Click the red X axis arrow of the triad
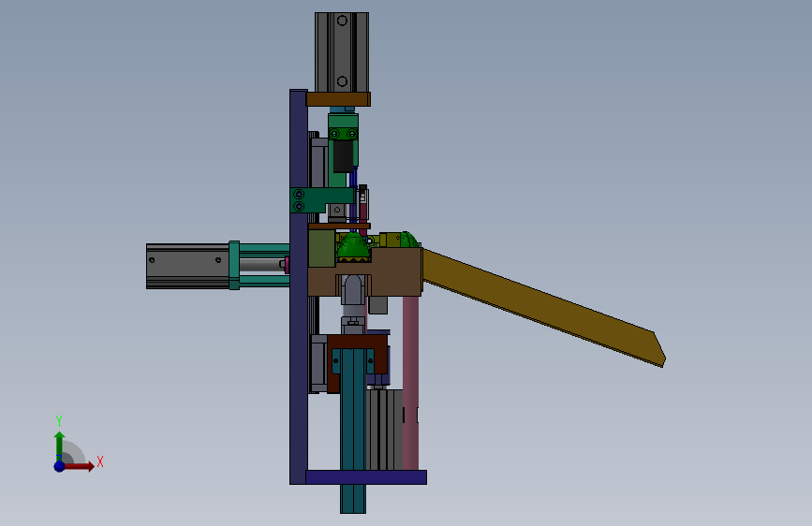The image size is (812, 526). click(x=79, y=466)
